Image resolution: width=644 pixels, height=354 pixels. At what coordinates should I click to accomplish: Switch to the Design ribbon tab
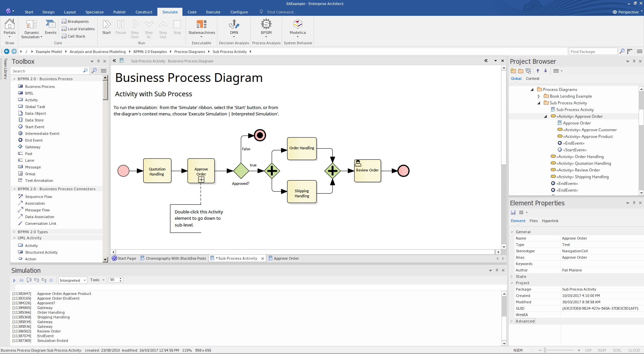coord(48,12)
